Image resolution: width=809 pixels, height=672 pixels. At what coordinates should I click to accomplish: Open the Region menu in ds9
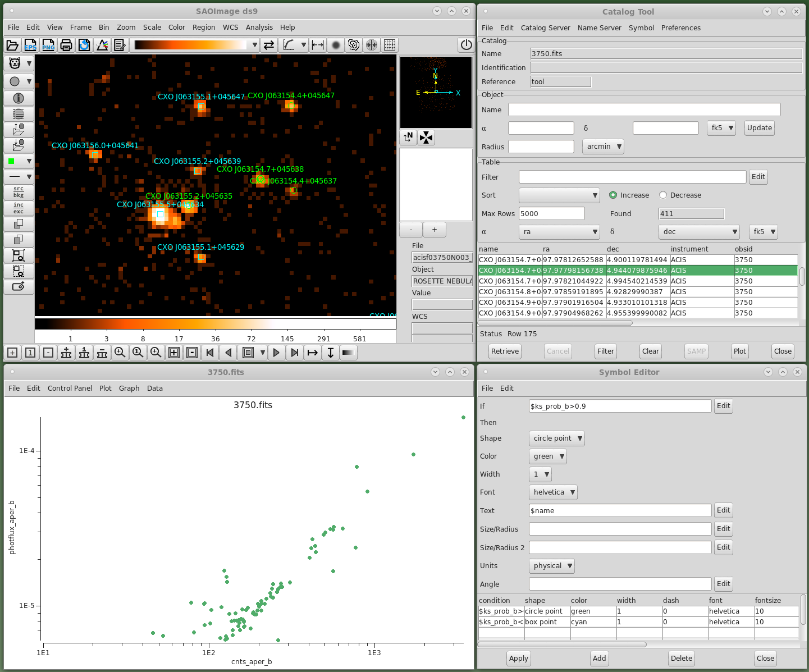(204, 27)
